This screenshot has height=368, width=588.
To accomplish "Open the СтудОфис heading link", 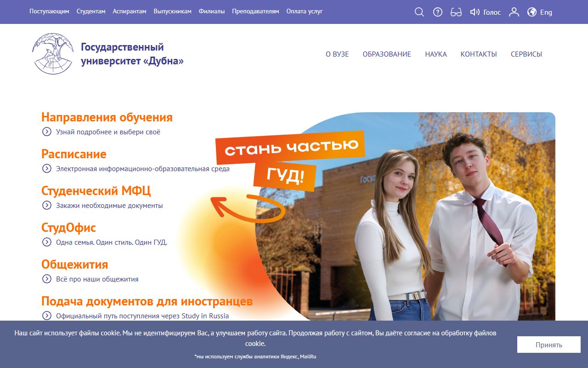I will point(69,228).
